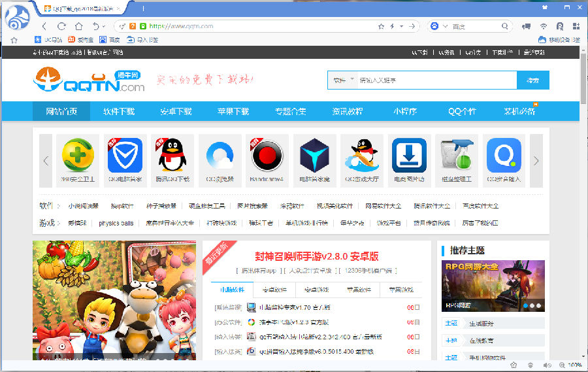Open the row containing v1.70 官方版
The image size is (588, 372).
[316, 307]
